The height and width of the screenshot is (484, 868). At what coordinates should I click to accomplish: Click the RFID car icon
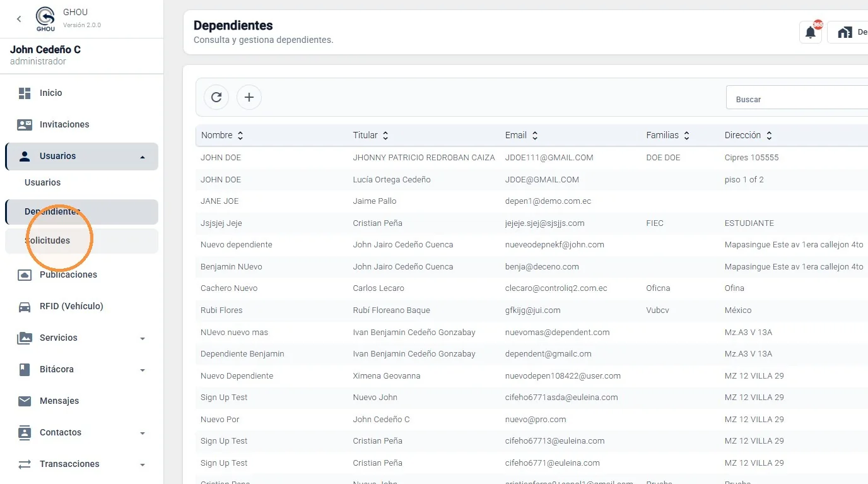pos(25,307)
